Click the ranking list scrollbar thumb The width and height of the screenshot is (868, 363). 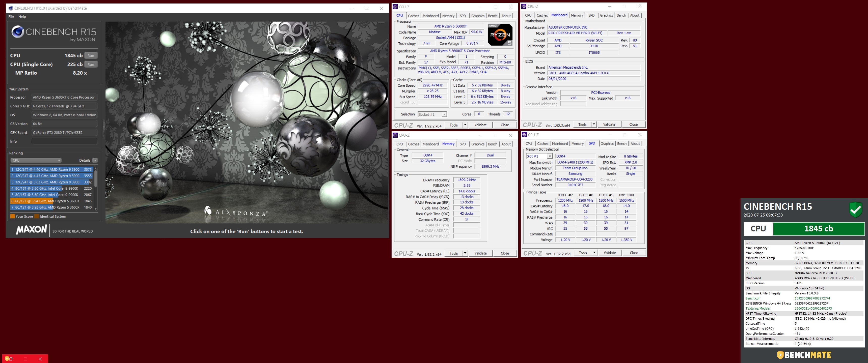[x=96, y=178]
